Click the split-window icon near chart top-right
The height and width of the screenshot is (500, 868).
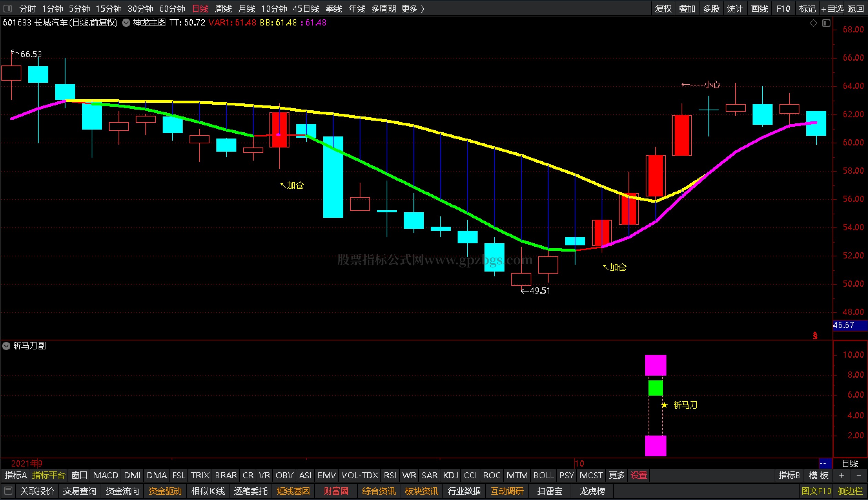(x=826, y=23)
